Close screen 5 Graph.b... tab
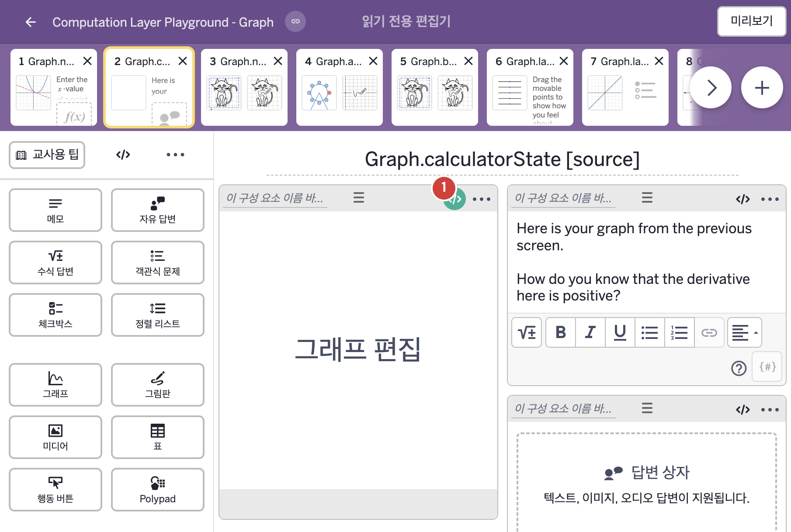The height and width of the screenshot is (532, 791). pos(468,61)
